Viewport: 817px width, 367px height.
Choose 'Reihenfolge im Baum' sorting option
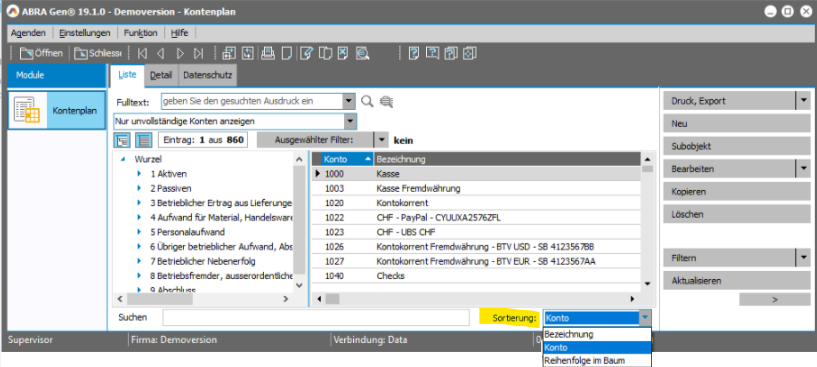click(597, 360)
